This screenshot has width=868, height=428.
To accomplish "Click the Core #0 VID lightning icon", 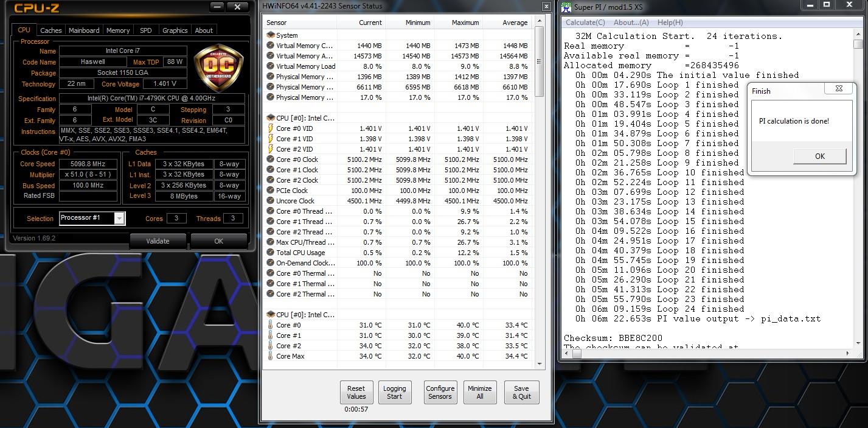I will (x=271, y=128).
